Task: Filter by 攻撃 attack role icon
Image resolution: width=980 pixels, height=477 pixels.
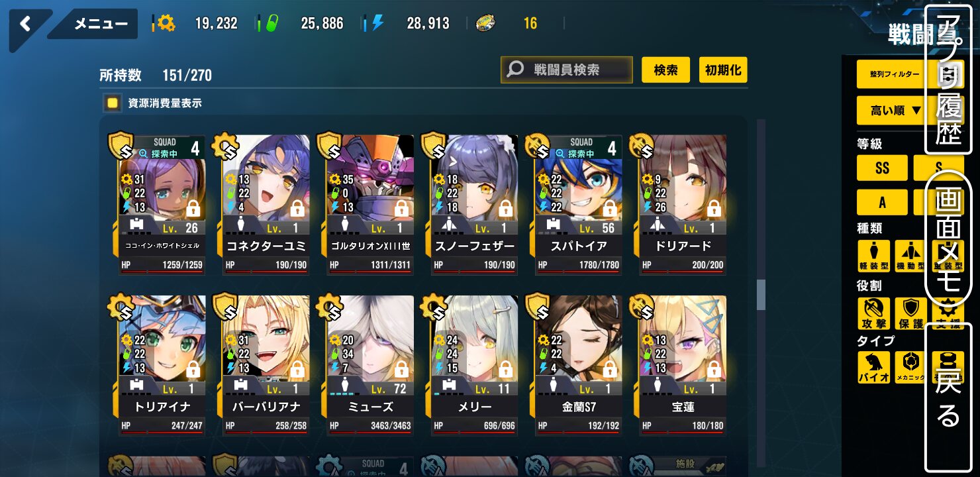Action: click(x=873, y=313)
